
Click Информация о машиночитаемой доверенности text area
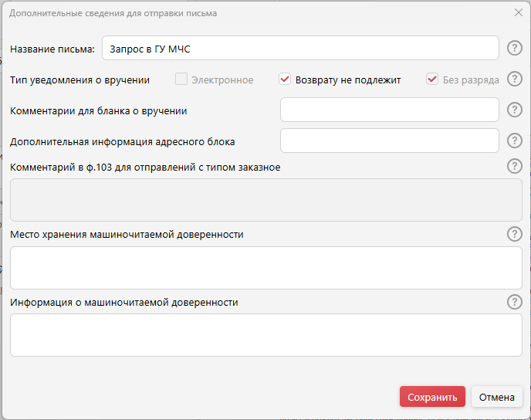[265, 335]
